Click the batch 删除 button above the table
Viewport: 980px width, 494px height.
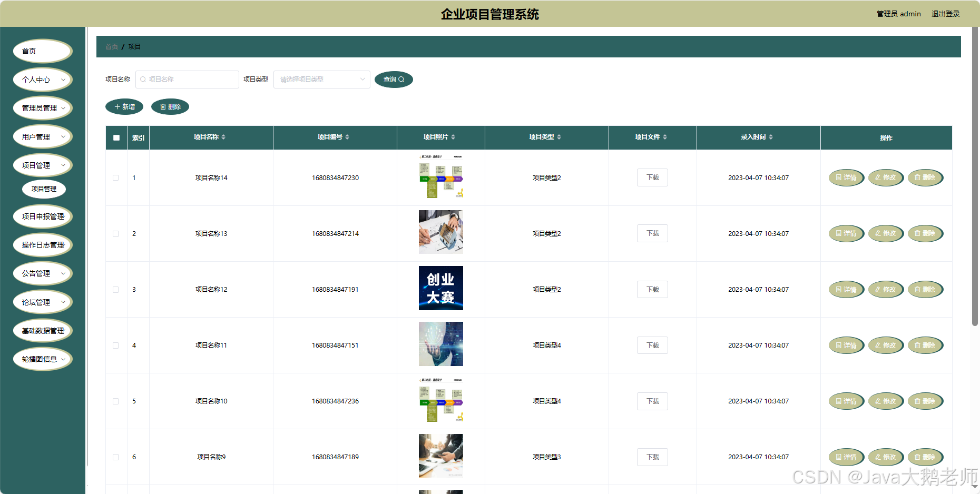[x=170, y=107]
